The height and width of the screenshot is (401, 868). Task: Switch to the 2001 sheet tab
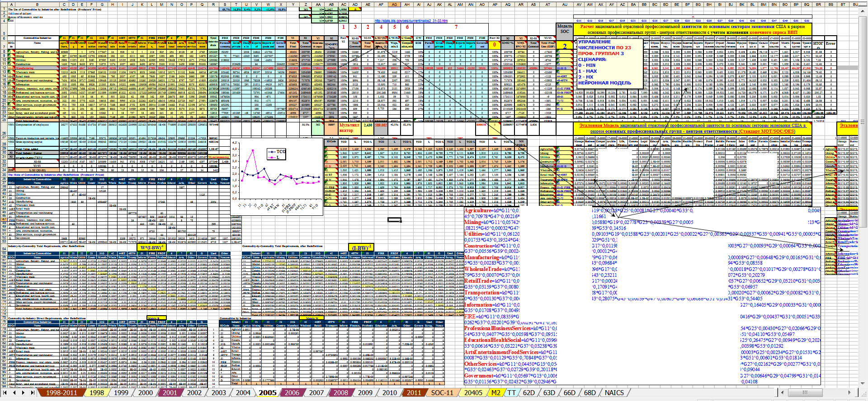point(170,393)
